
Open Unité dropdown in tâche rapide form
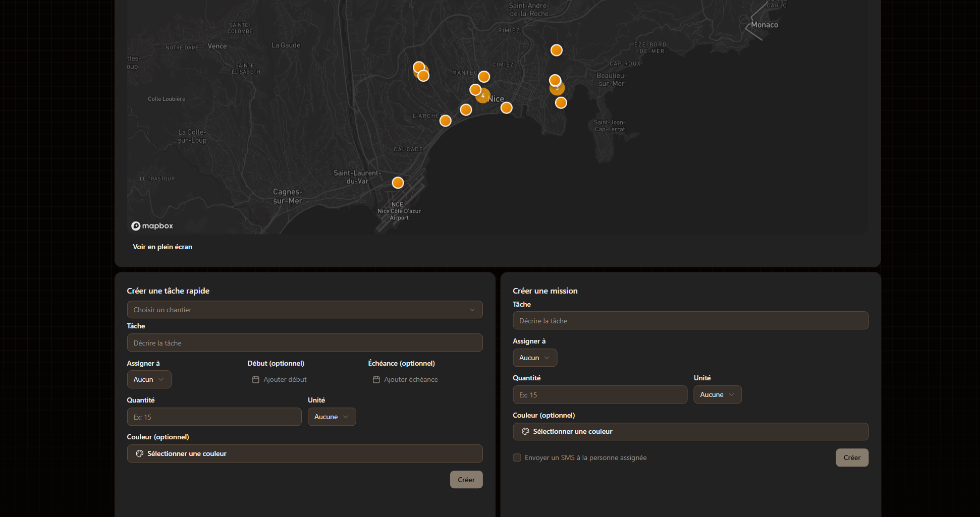click(332, 417)
